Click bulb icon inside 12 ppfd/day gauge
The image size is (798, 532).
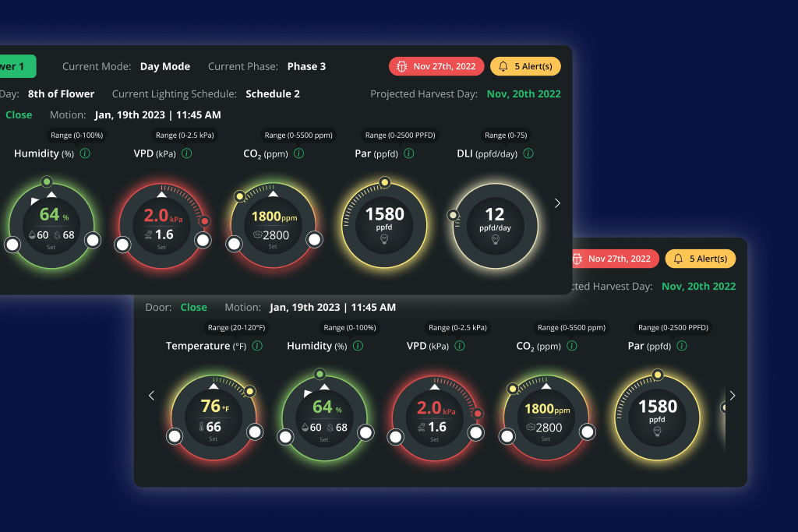point(495,240)
